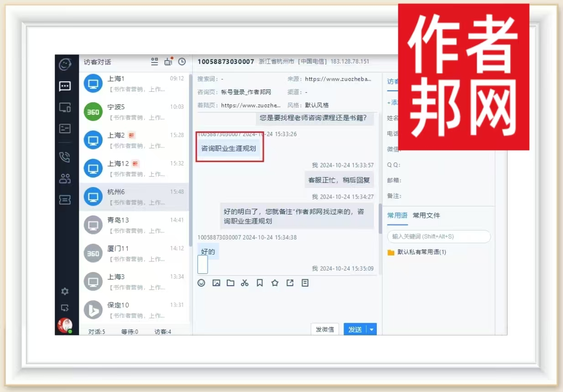This screenshot has height=392, width=563.
Task: Open the contacts people icon in sidebar
Action: pyautogui.click(x=65, y=178)
